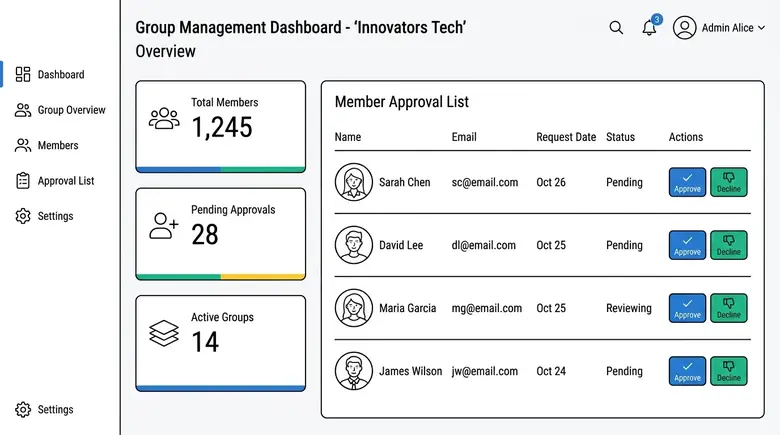Click the Active Groups layers icon
Image resolution: width=780 pixels, height=435 pixels.
tap(164, 333)
